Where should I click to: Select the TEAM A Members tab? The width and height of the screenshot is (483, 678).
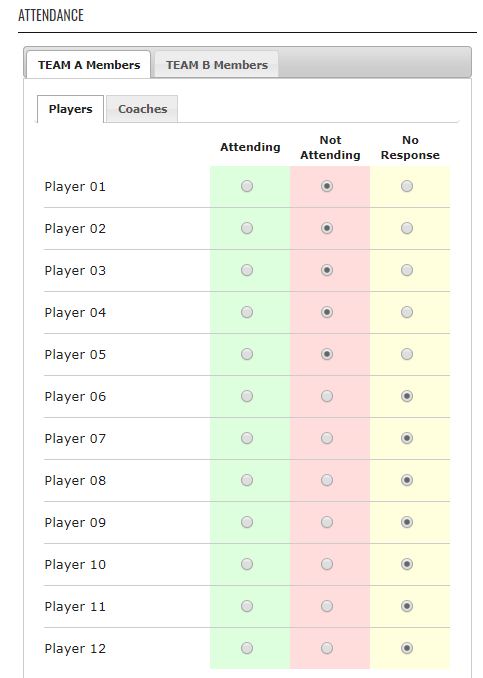click(89, 65)
